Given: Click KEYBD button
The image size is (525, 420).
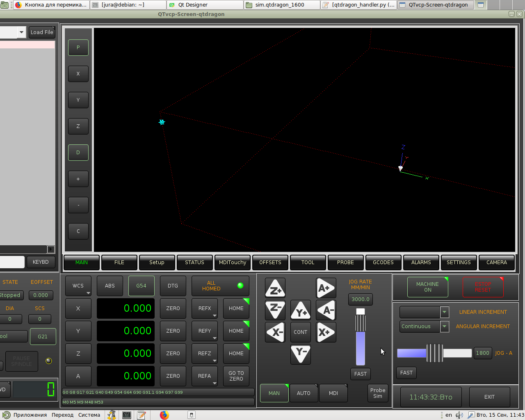Looking at the screenshot, I should (41, 262).
